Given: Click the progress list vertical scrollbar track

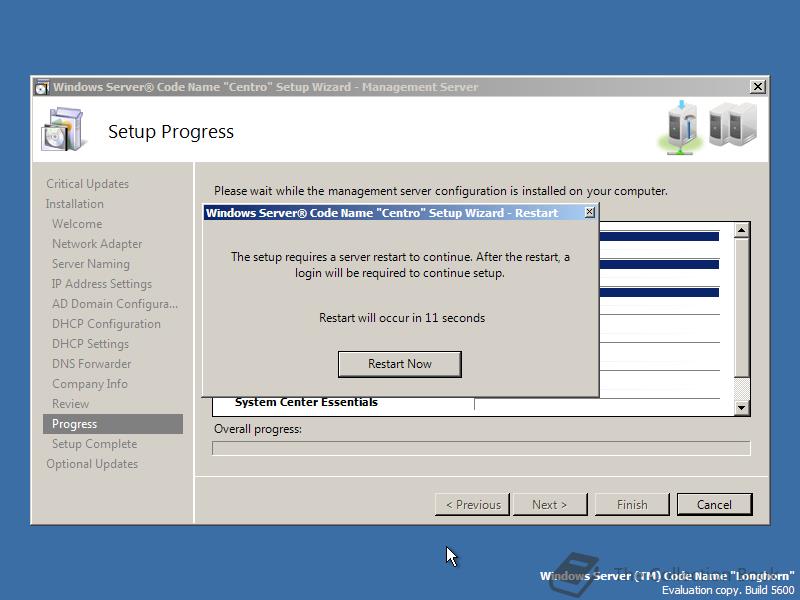Looking at the screenshot, I should click(x=741, y=319).
